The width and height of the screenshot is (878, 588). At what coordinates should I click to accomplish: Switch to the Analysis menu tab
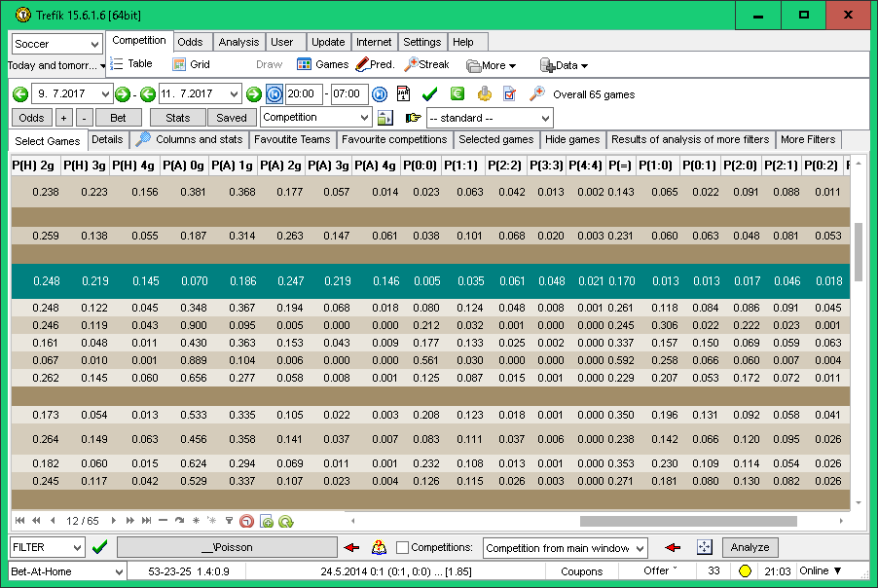pos(238,42)
